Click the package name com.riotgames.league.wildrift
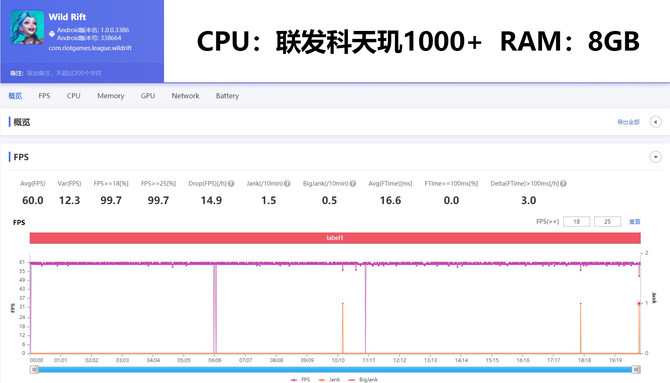This screenshot has width=670, height=383. click(x=90, y=48)
